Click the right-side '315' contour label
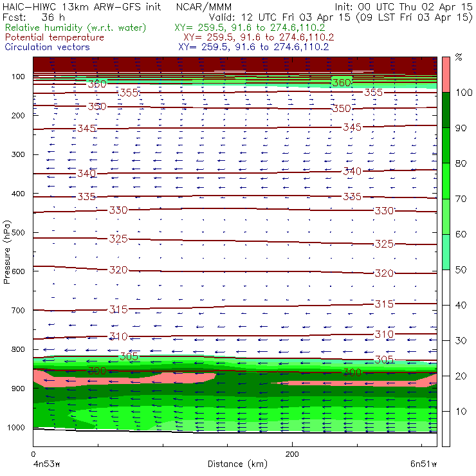Screen dimensions: 476x476 [384, 304]
